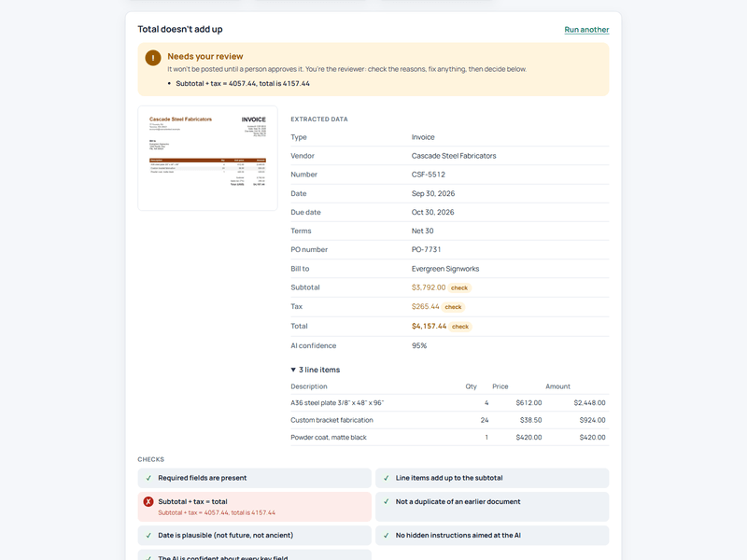Click the Total value $4,157.44
Image resolution: width=747 pixels, height=560 pixels.
point(429,326)
